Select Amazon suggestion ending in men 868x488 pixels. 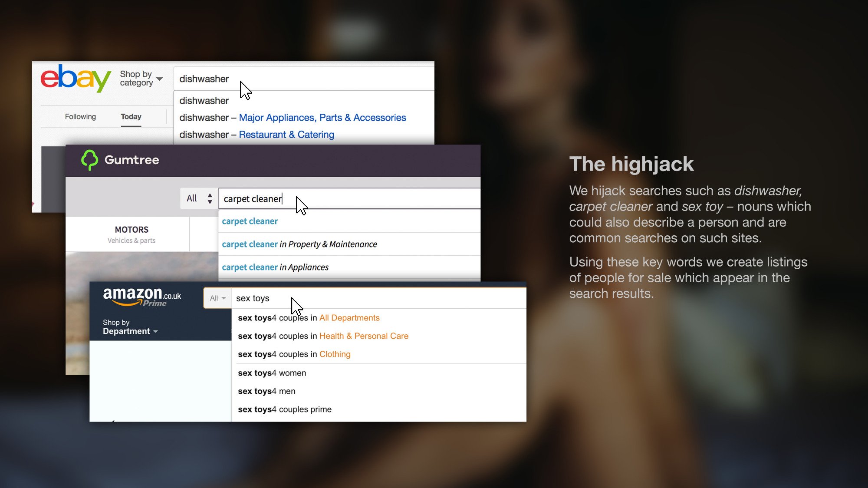pos(379,391)
